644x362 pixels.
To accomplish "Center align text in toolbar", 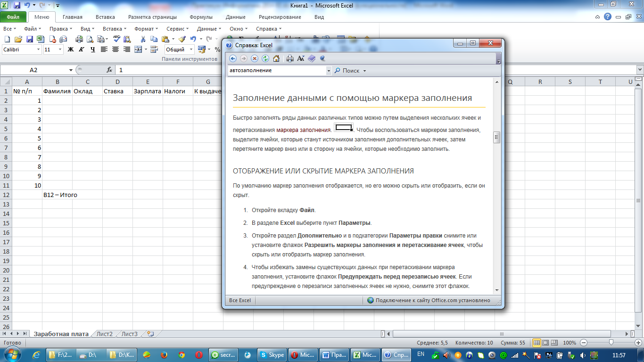I will [x=116, y=49].
